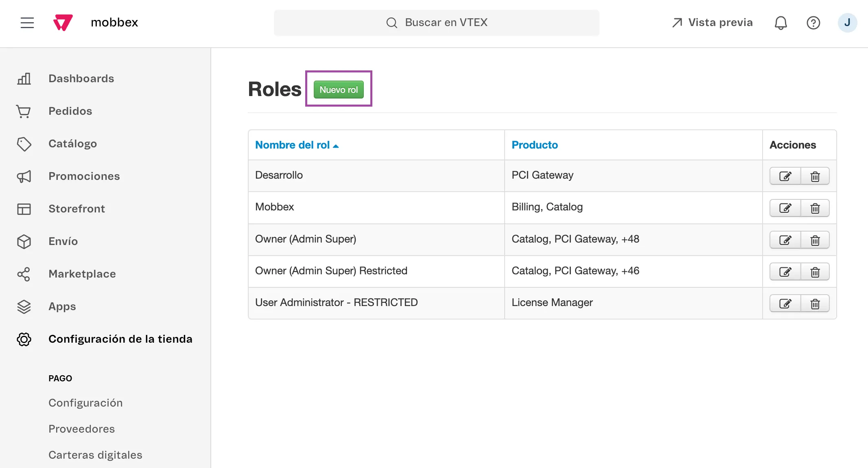This screenshot has height=468, width=868.
Task: Open the hamburger menu icon
Action: coord(27,23)
